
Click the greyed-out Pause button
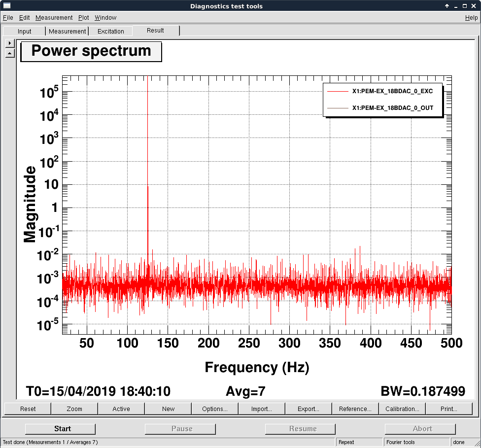[x=180, y=429]
